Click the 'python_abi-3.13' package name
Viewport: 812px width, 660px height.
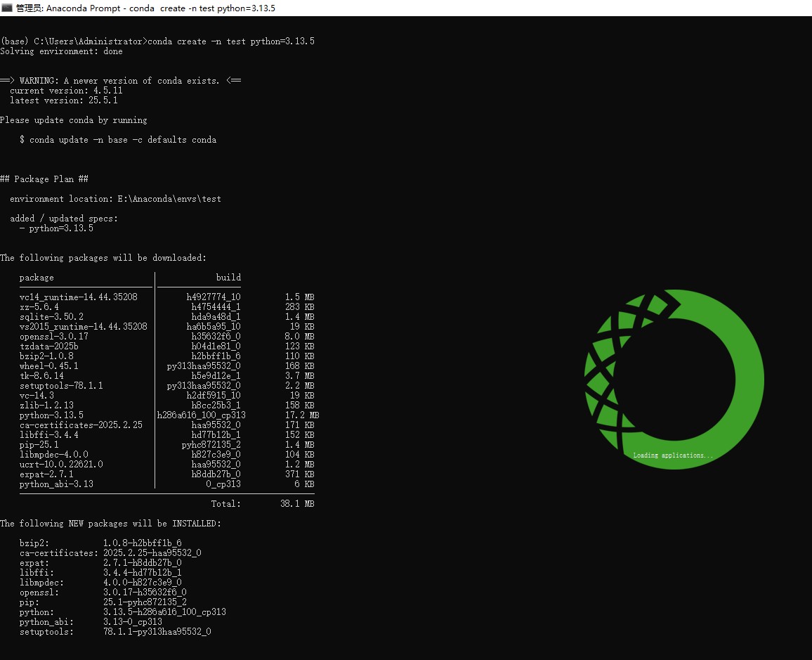point(56,484)
